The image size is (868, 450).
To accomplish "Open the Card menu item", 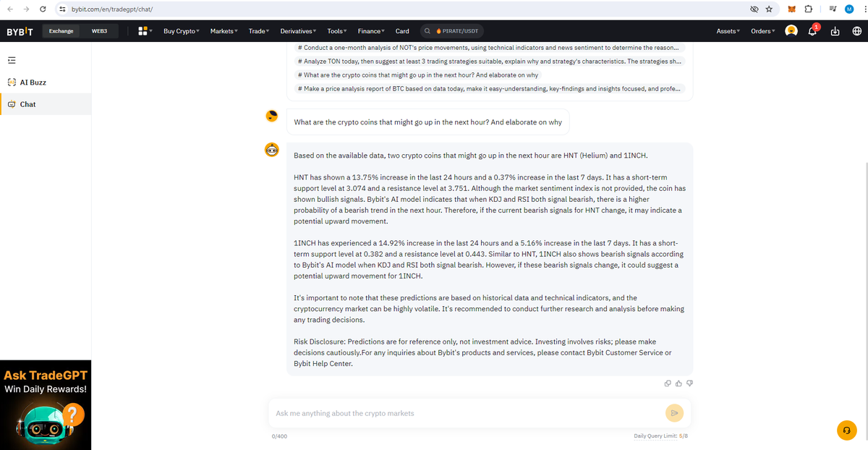I will pyautogui.click(x=402, y=31).
